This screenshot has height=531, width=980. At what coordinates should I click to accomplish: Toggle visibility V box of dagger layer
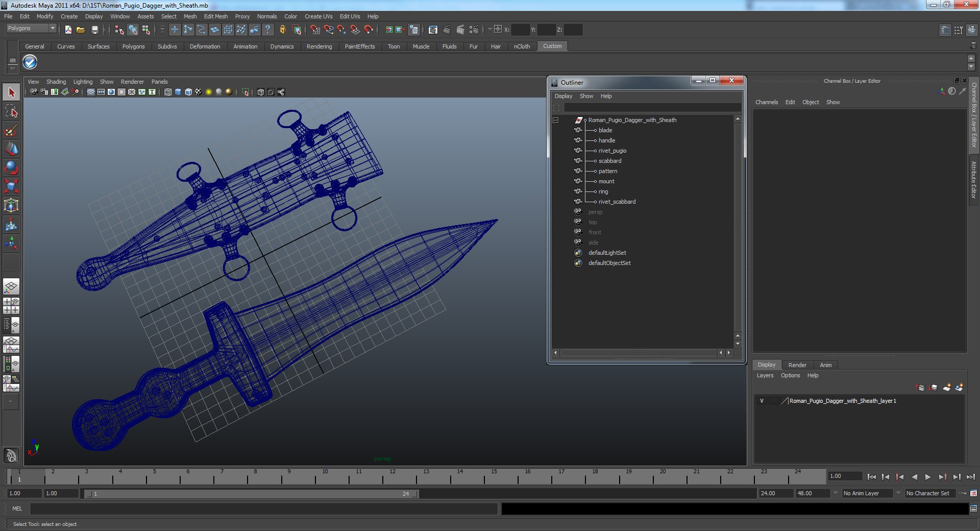(762, 401)
